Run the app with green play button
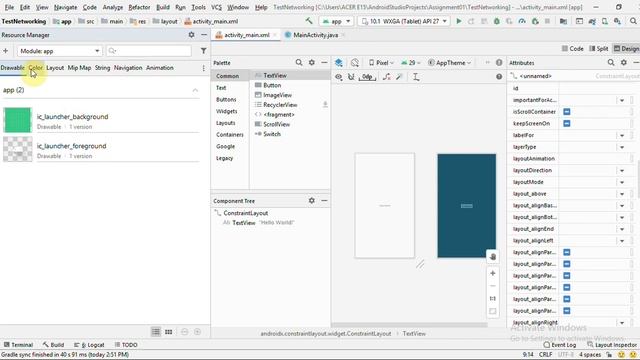This screenshot has height=360, width=640. [459, 21]
